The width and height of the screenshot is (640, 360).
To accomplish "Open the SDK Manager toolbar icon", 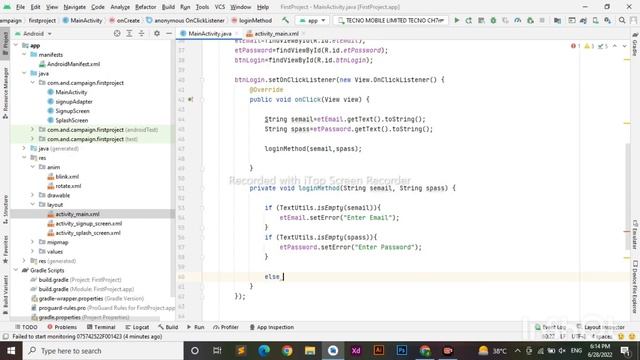I will click(607, 20).
